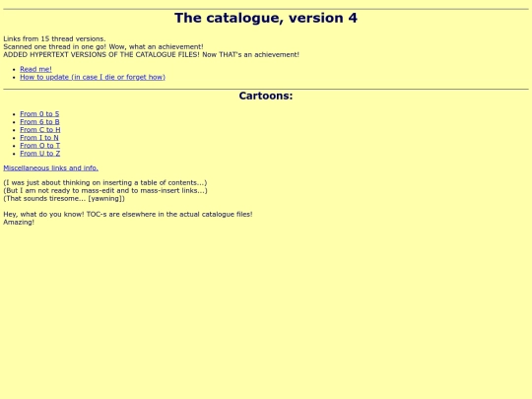
Task: Open cartoons "From O to T"
Action: tap(40, 146)
